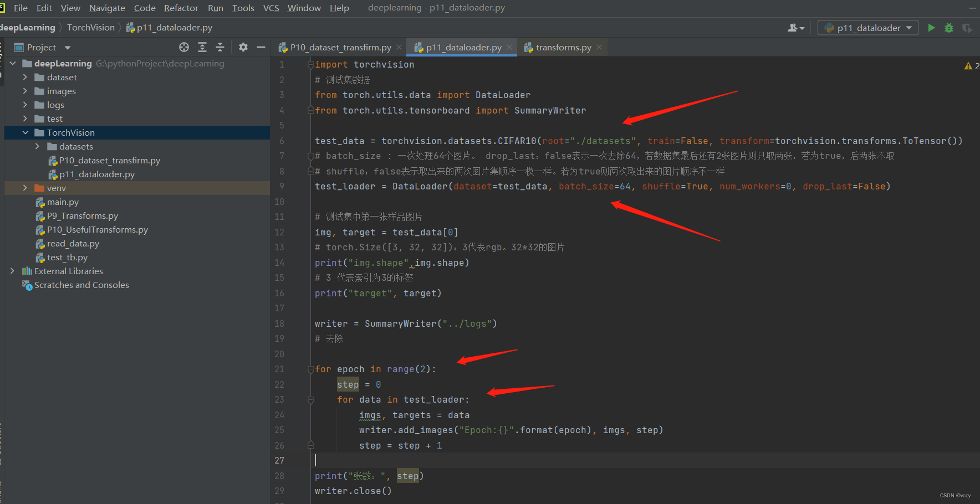This screenshot has width=980, height=504.
Task: Fold the for epoch loop at line 21
Action: click(311, 369)
